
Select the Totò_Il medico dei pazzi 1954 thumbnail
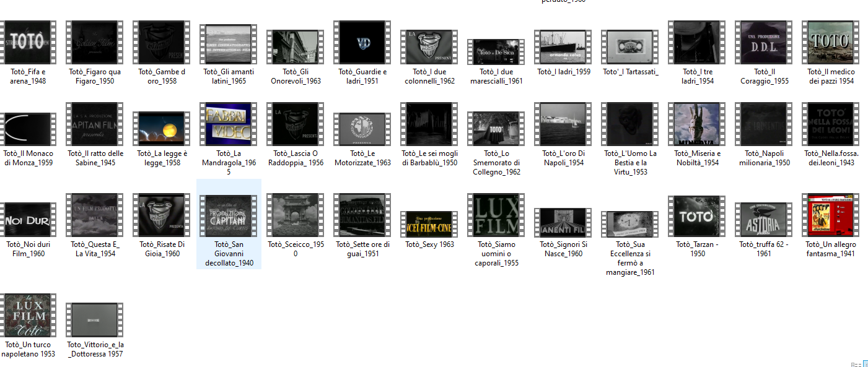831,42
